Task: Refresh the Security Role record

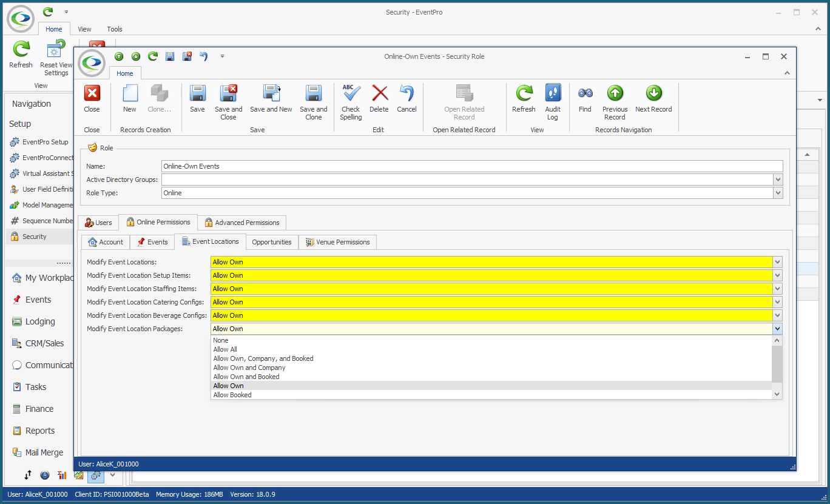Action: (524, 99)
